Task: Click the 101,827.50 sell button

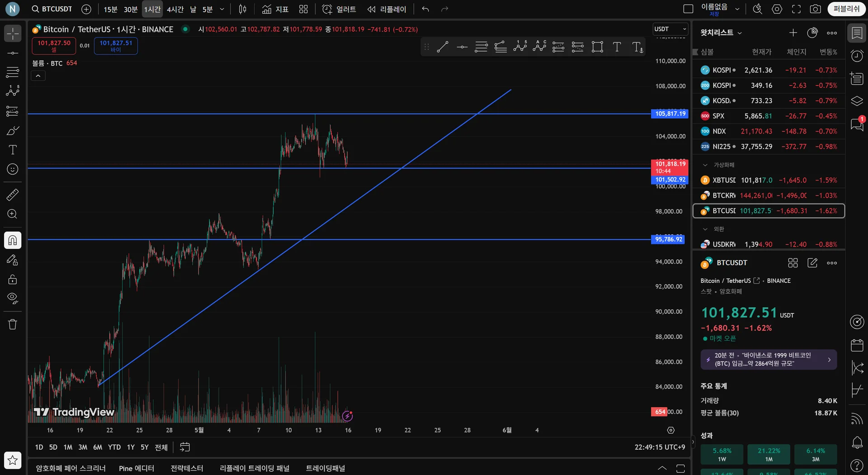Action: (54, 46)
